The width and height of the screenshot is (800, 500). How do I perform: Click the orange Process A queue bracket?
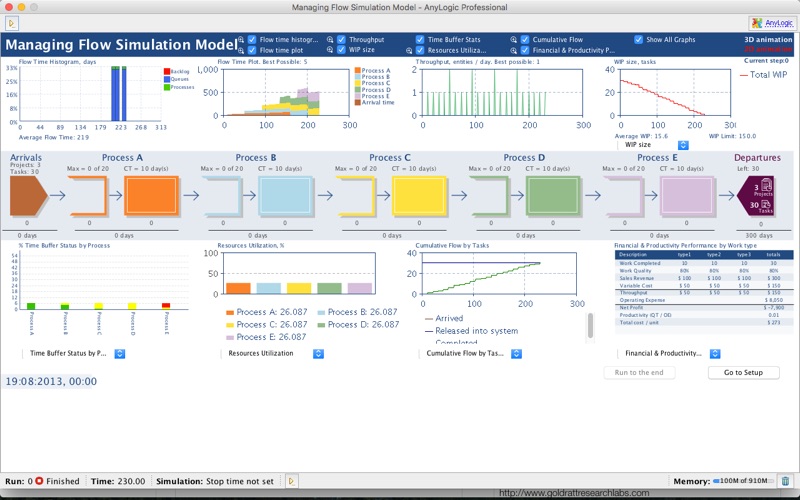pos(88,195)
